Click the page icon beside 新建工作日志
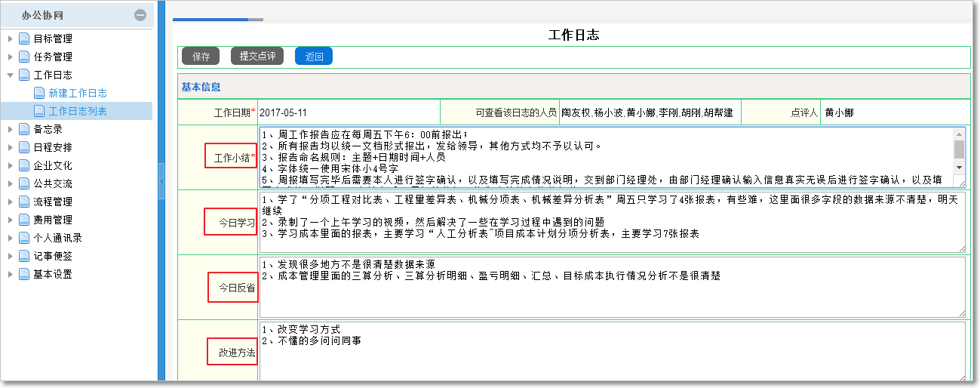This screenshot has height=388, width=980. [39, 93]
